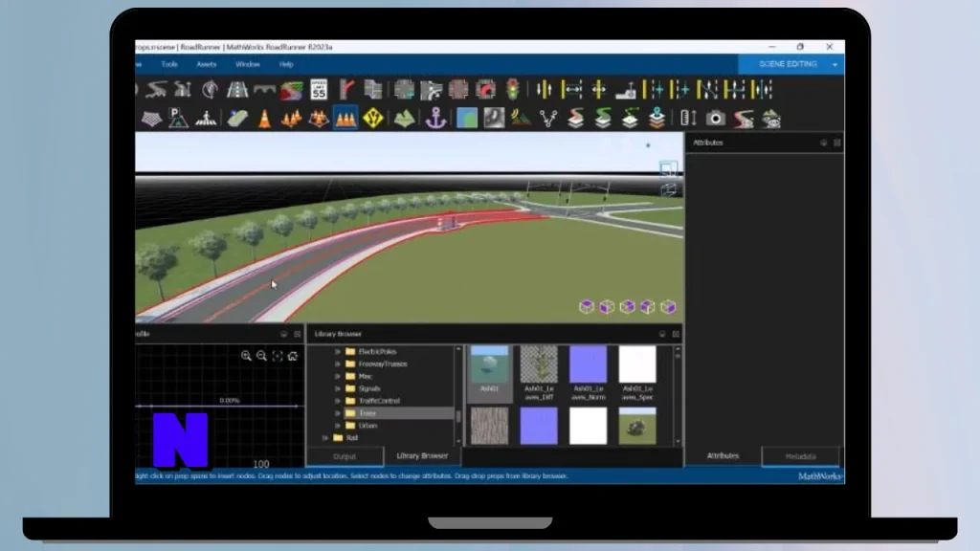Close the Library Browser panel
The height and width of the screenshot is (551, 980).
click(x=676, y=334)
